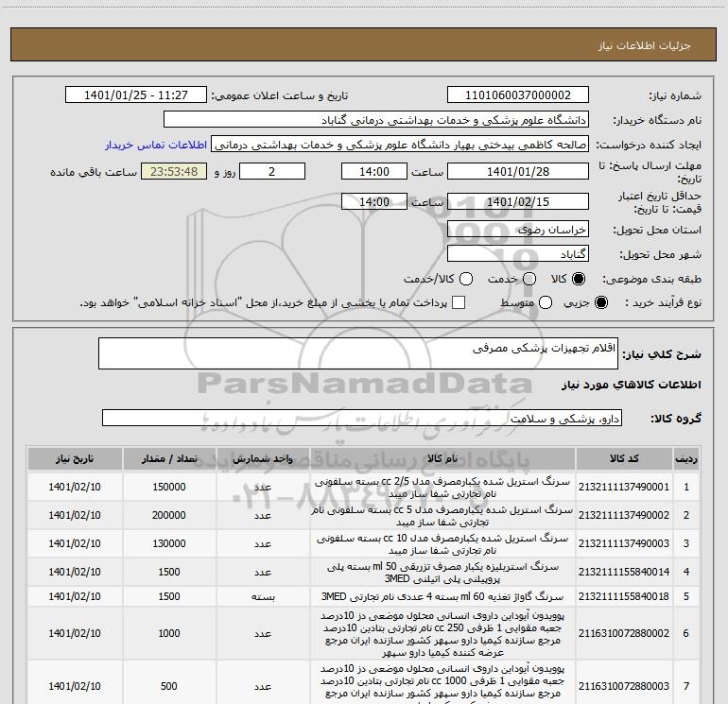Click the 60 ml gavage syringe name
The image size is (728, 704).
[x=442, y=596]
